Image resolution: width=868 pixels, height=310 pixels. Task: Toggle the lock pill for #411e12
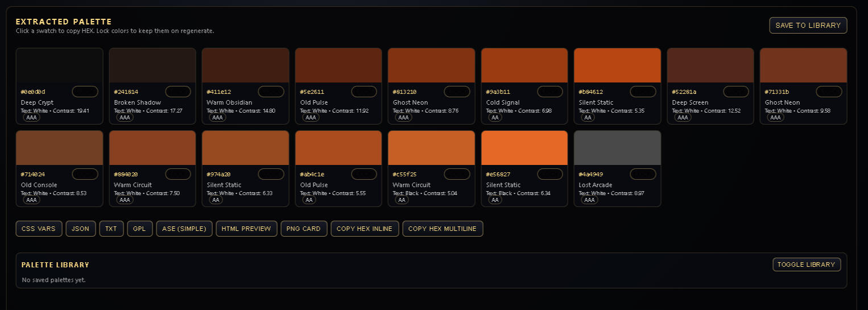point(271,92)
